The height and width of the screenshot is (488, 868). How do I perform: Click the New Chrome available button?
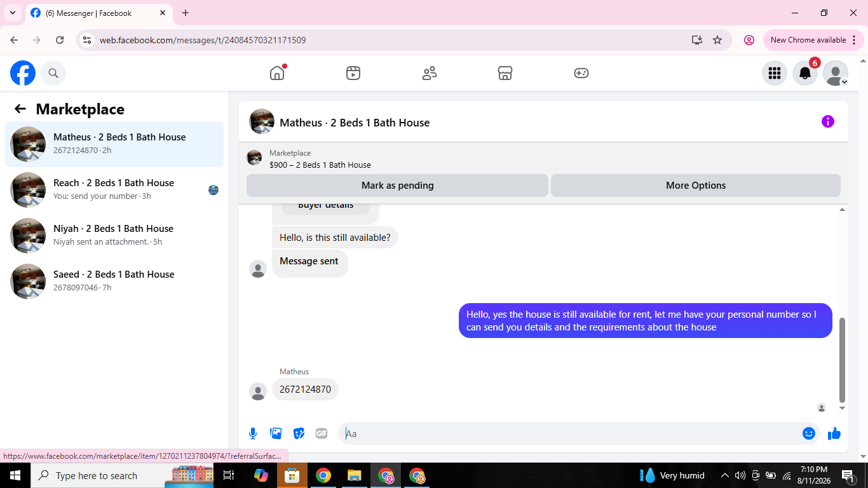point(813,40)
